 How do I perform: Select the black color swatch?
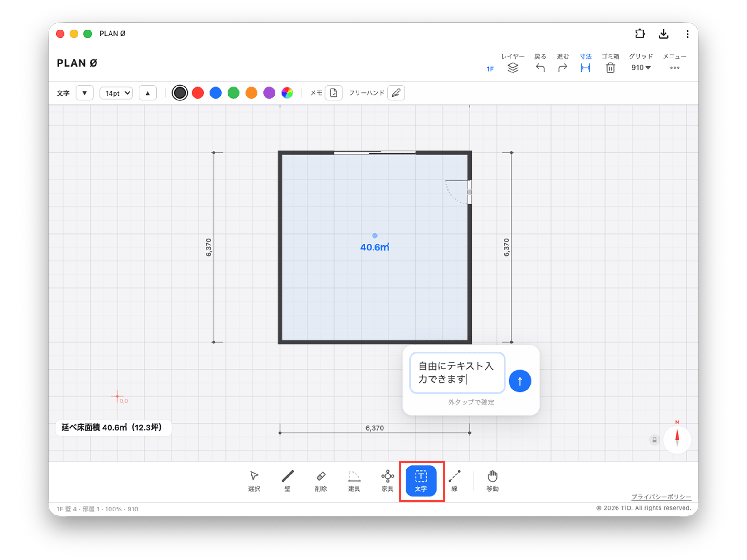point(180,93)
